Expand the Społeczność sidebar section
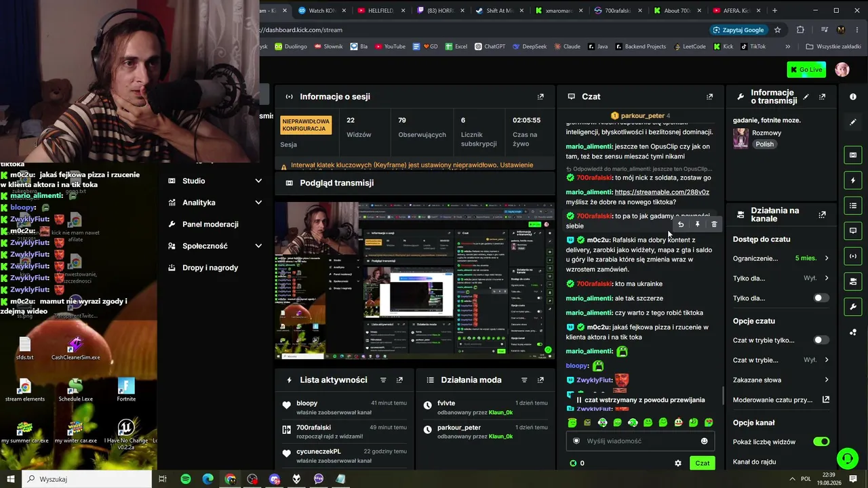 pyautogui.click(x=215, y=246)
